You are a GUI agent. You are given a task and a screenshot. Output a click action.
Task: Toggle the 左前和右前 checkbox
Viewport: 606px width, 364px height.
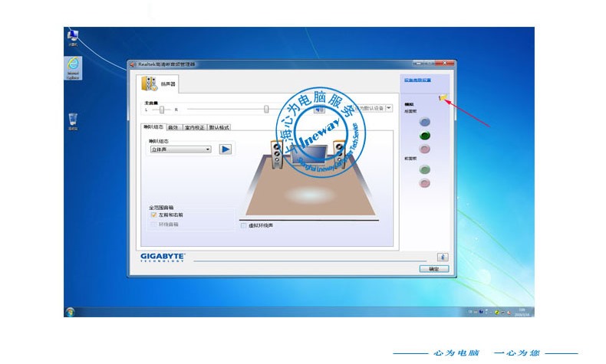pos(153,215)
